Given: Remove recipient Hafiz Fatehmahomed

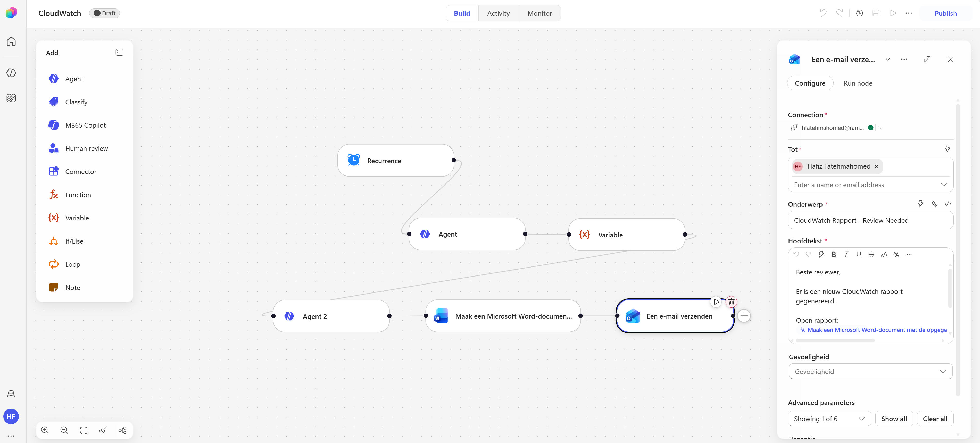Looking at the screenshot, I should click(877, 166).
